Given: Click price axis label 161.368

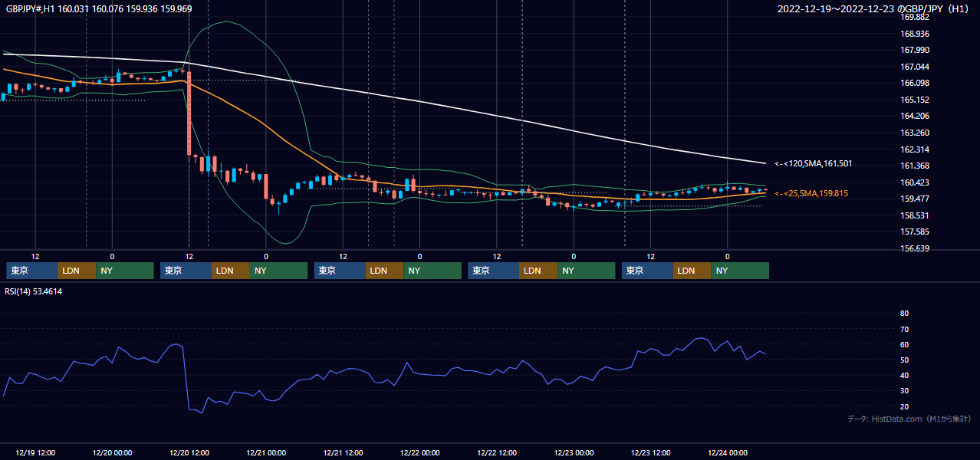Looking at the screenshot, I should pyautogui.click(x=914, y=166).
